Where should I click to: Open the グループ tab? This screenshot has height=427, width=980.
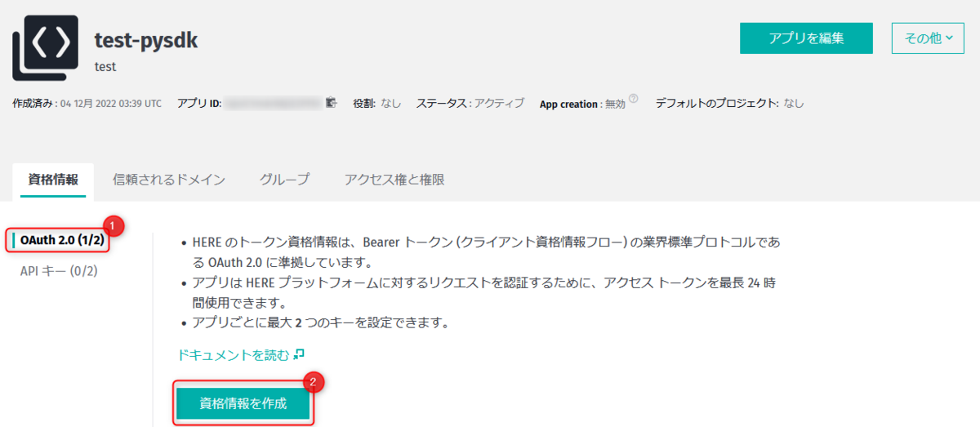(x=284, y=180)
